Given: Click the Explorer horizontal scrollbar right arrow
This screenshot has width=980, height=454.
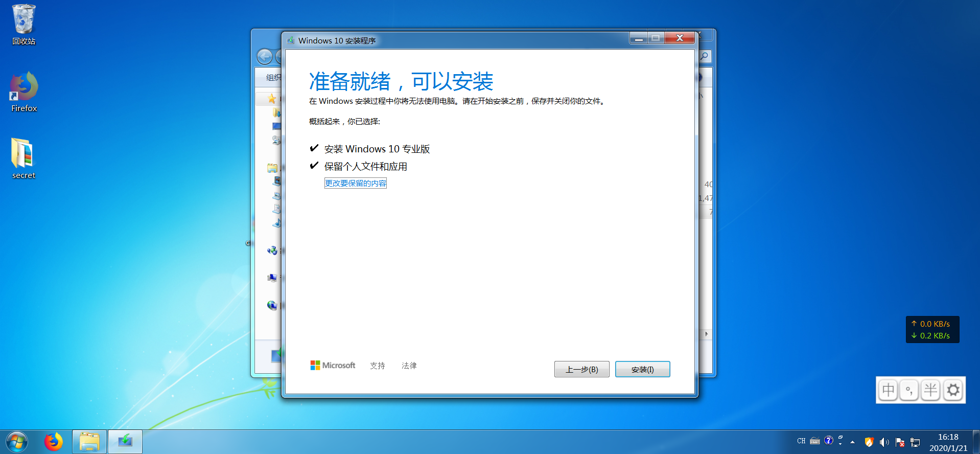Looking at the screenshot, I should [x=707, y=334].
